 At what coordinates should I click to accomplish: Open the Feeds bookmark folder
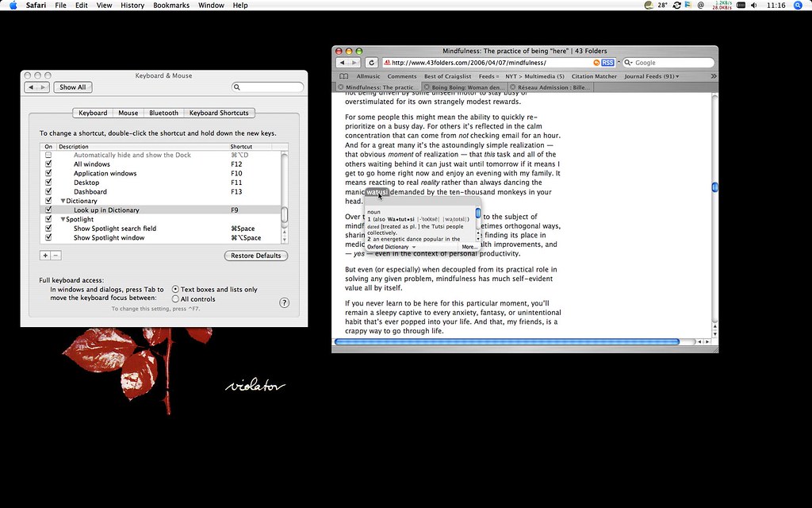(488, 76)
